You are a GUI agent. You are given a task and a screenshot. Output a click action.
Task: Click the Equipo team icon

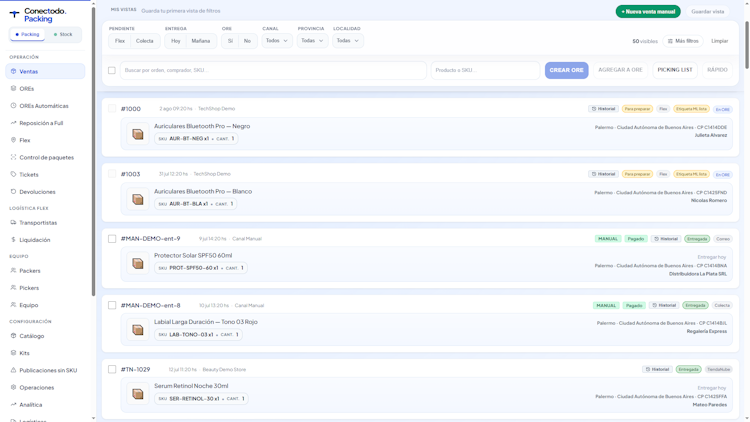click(x=13, y=305)
